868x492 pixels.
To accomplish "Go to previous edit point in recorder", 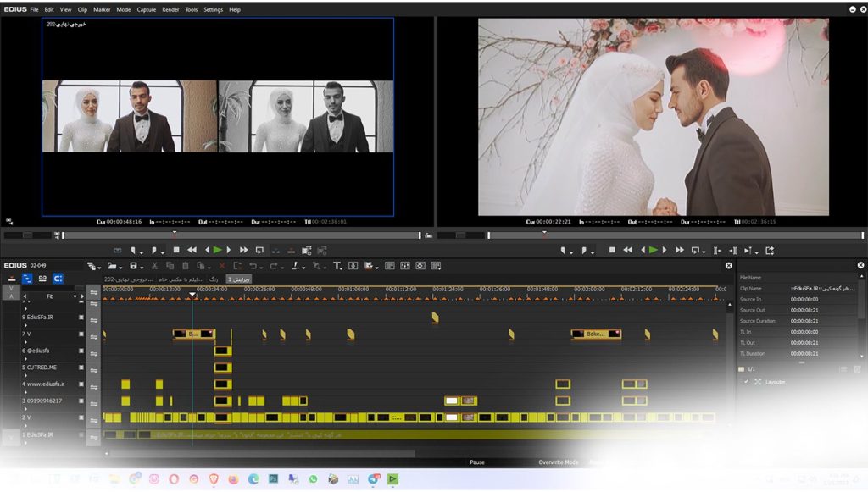I will [x=717, y=251].
